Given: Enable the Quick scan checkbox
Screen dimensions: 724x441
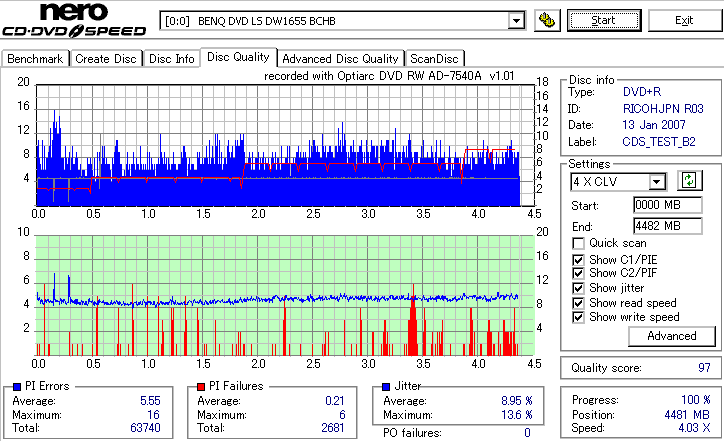Looking at the screenshot, I should tap(578, 243).
